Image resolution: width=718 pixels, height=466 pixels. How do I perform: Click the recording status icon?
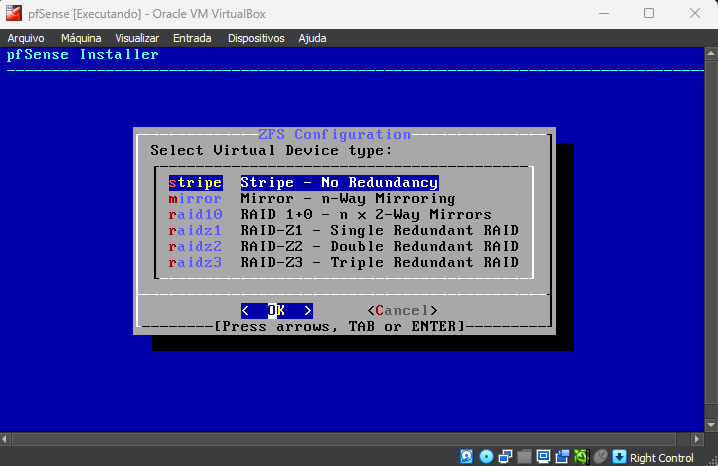click(562, 456)
